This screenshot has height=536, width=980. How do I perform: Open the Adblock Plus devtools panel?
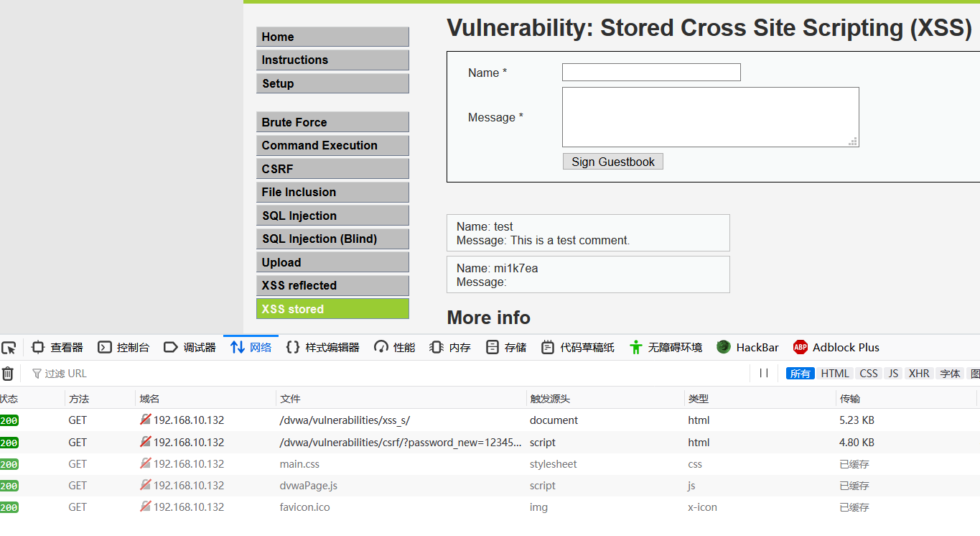click(836, 348)
